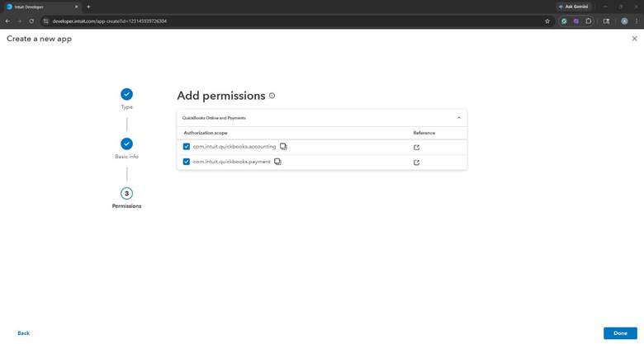The width and height of the screenshot is (644, 344).
Task: Bookmark this page with the star icon
Action: tap(547, 21)
